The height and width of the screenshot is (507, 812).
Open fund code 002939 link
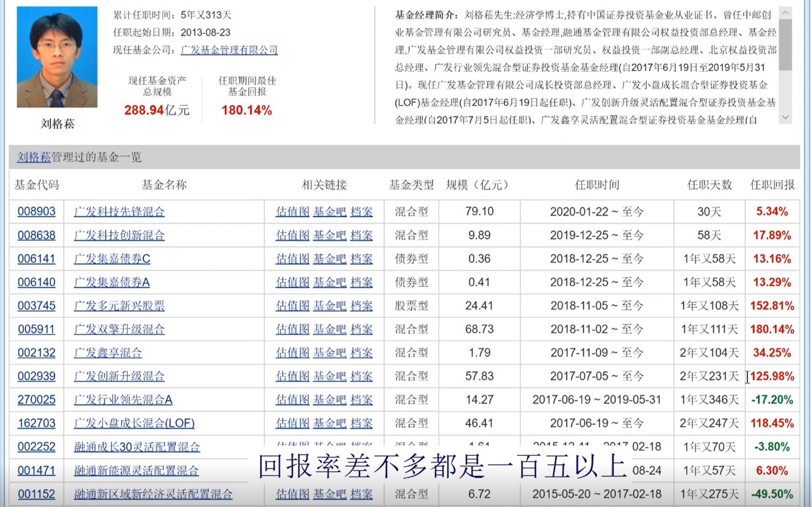pyautogui.click(x=36, y=376)
